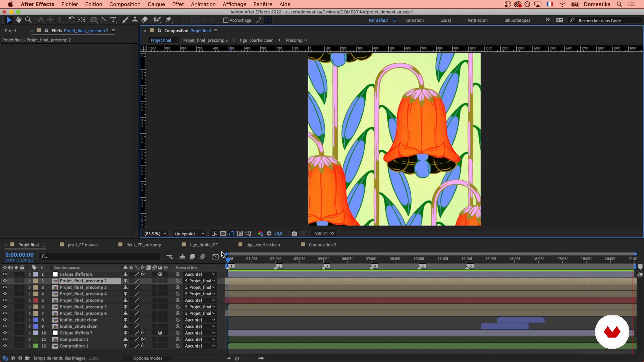Hide layer Calque d'effets 8
The image size is (644, 362).
[5, 274]
